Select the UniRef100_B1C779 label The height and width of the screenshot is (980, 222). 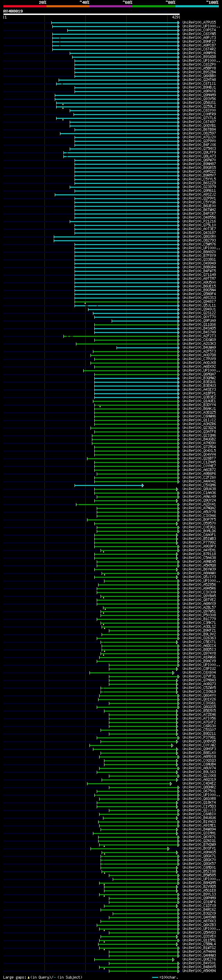click(199, 619)
